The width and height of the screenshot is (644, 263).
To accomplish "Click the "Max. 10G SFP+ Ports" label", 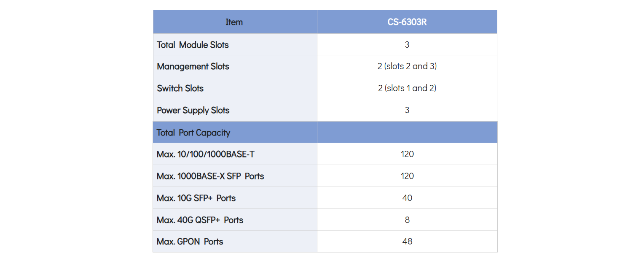I will coord(196,198).
